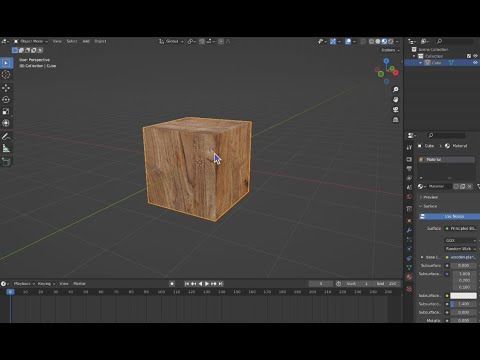Click the Use Nodes button
480x360 pixels.
click(x=449, y=217)
